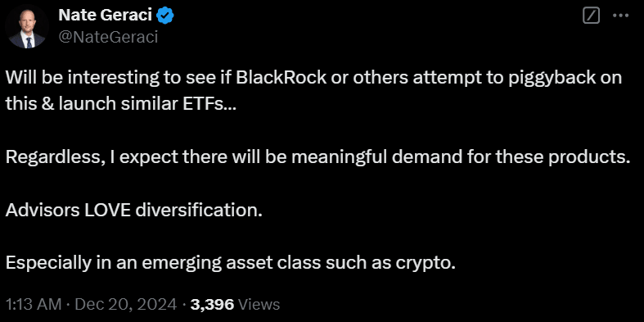The height and width of the screenshot is (322, 644).
Task: Click the sentence starting 'Will be interesting'
Action: pyautogui.click(x=313, y=91)
